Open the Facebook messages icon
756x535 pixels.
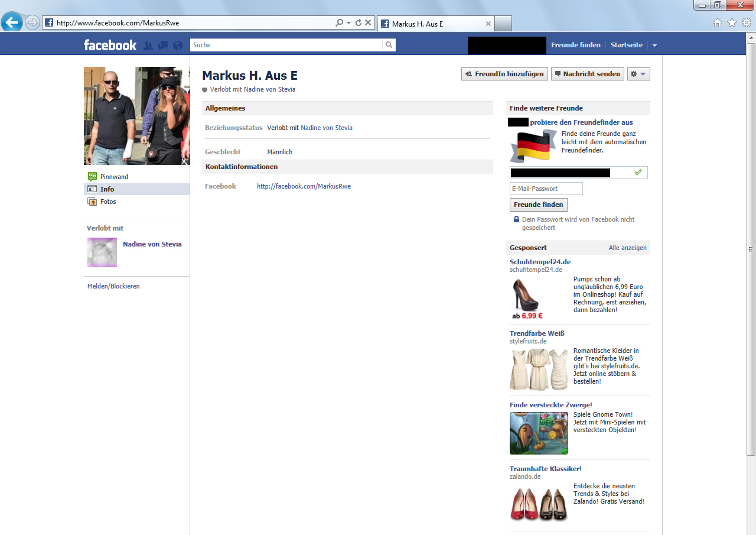pyautogui.click(x=163, y=46)
